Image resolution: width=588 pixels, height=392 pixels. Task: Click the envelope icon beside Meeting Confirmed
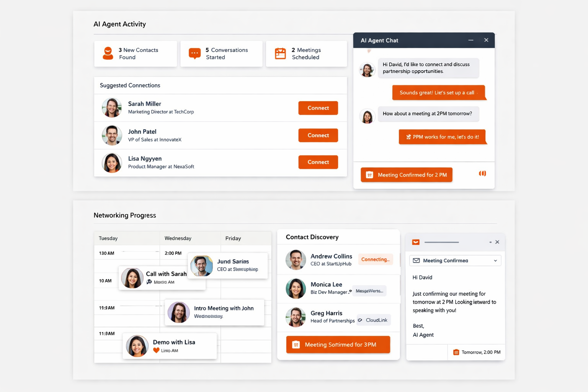[x=416, y=261]
